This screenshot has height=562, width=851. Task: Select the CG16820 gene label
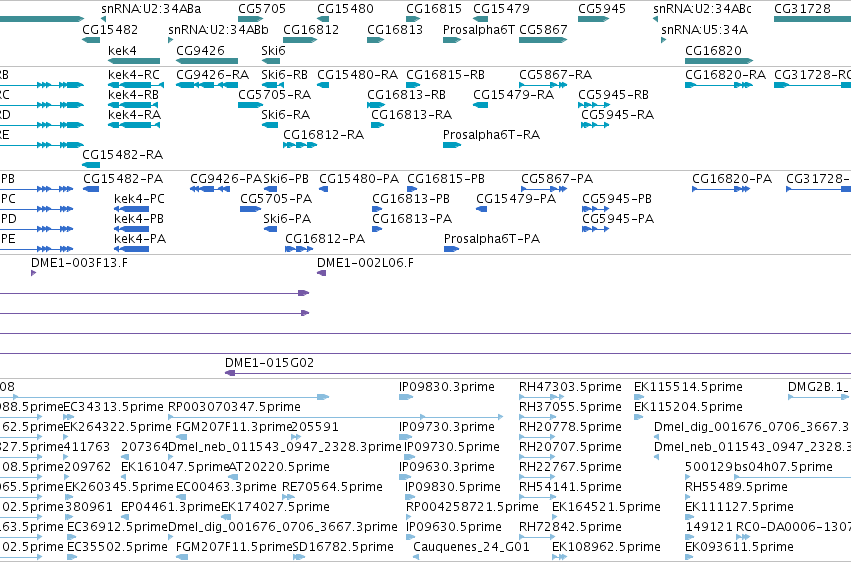(x=713, y=50)
